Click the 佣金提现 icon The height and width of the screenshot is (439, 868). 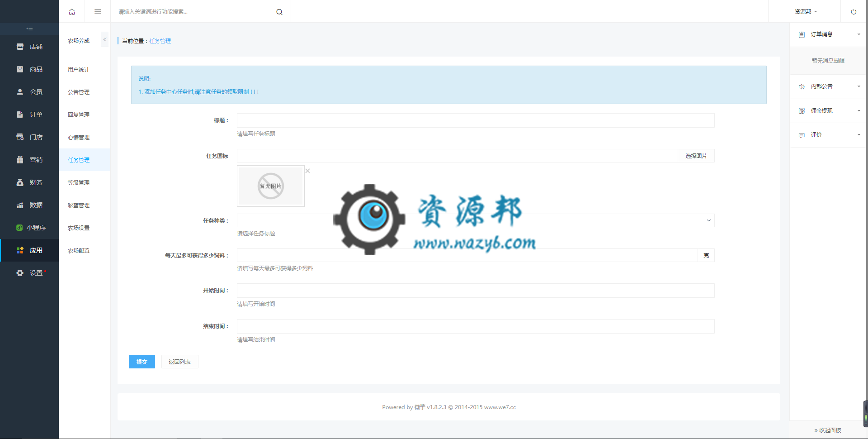(x=802, y=111)
